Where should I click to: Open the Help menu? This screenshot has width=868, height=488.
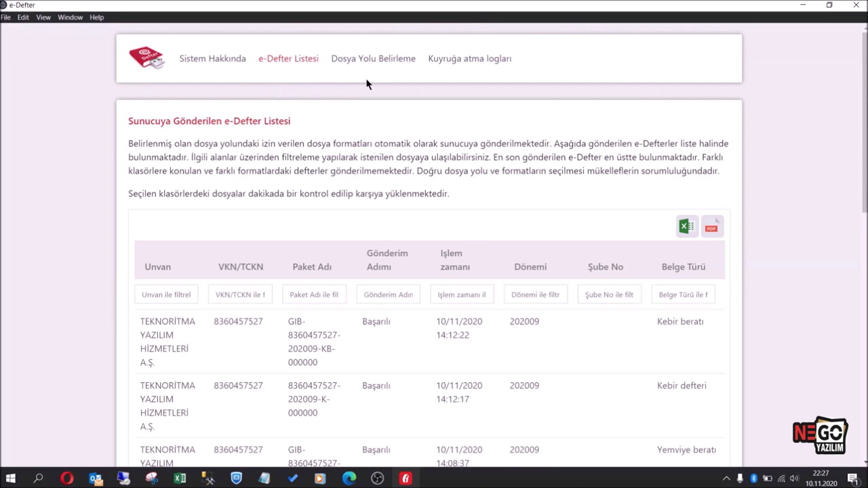96,17
